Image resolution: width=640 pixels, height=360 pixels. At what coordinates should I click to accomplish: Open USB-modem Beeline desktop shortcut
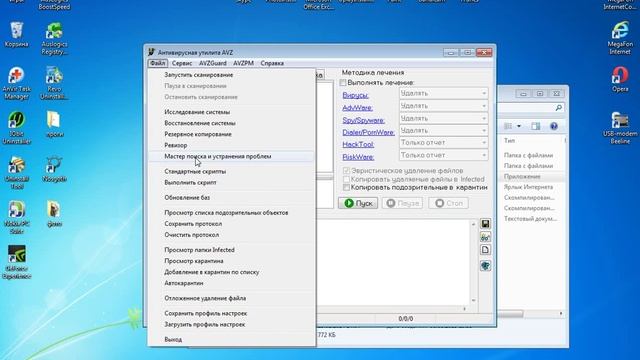[x=620, y=128]
